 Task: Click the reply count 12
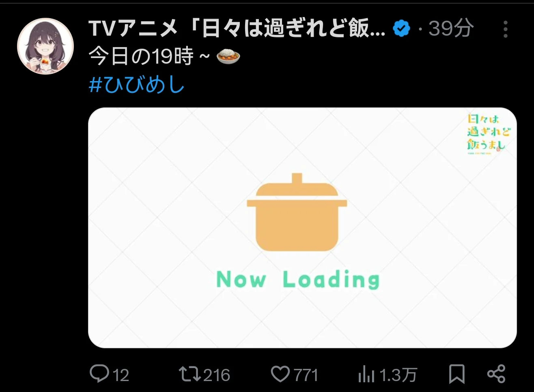pos(121,375)
